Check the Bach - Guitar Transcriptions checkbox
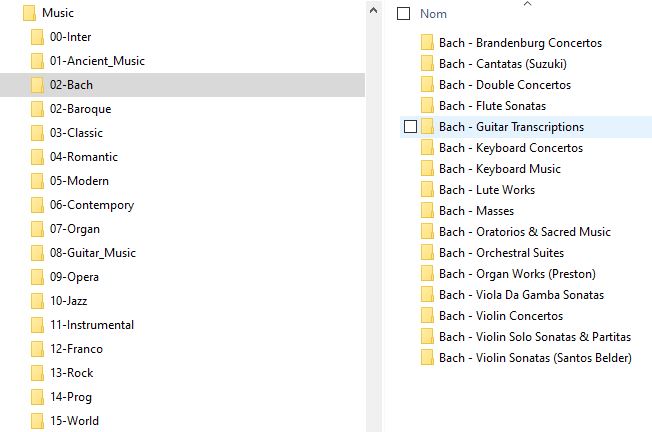 coord(410,127)
